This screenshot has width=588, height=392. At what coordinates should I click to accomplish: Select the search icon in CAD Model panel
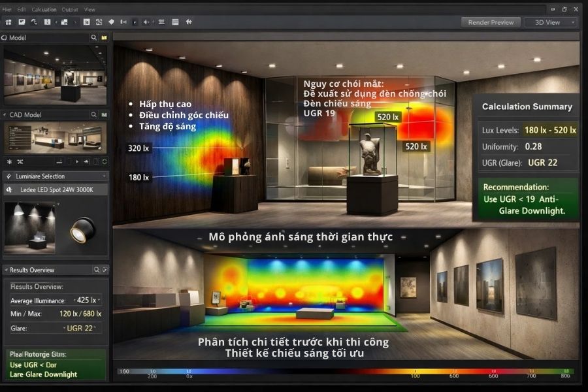pyautogui.click(x=93, y=114)
